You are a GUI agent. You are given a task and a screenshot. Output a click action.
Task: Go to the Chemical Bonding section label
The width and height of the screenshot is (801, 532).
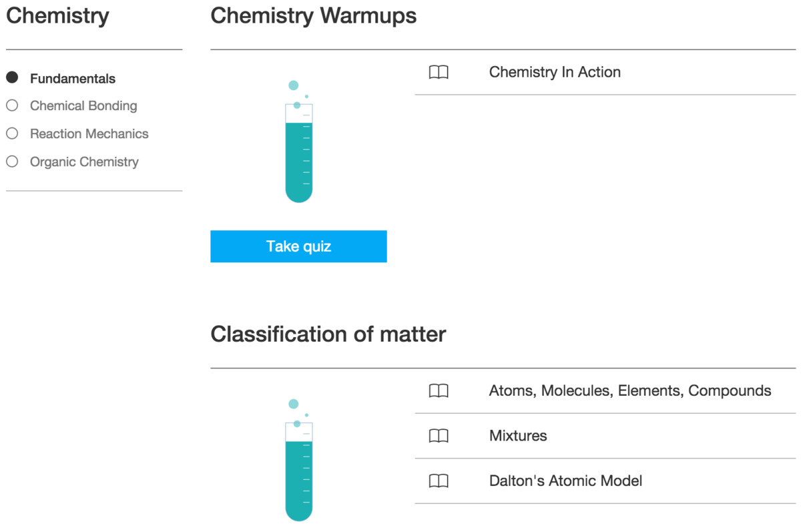pyautogui.click(x=83, y=105)
